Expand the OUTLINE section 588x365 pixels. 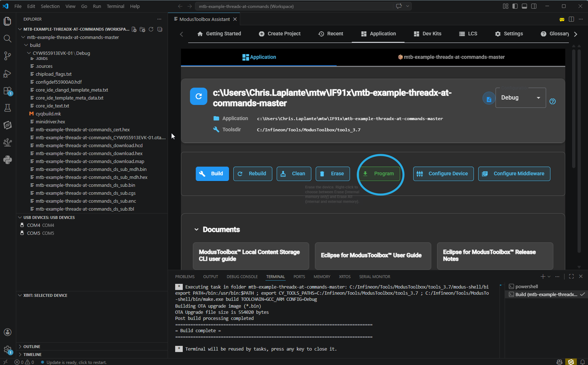[20, 347]
